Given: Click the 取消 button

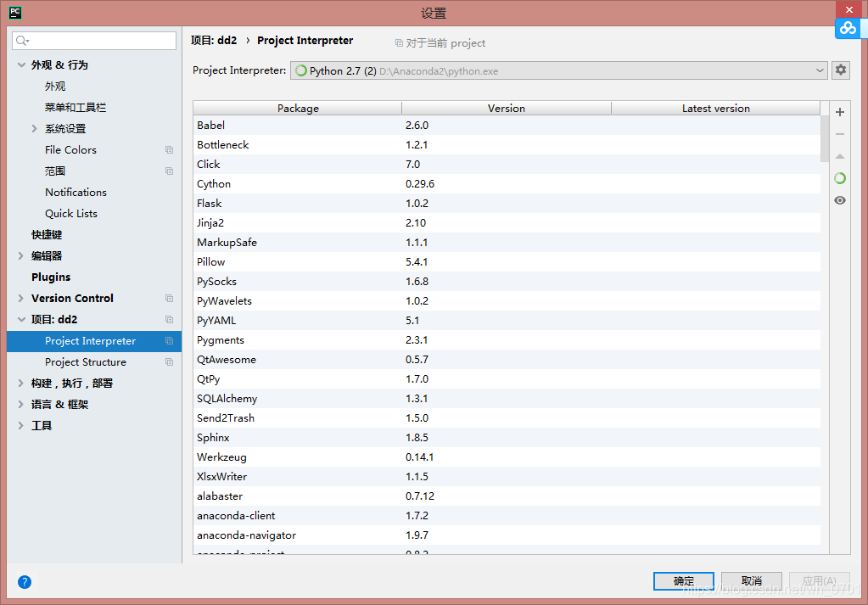Looking at the screenshot, I should coord(752,580).
